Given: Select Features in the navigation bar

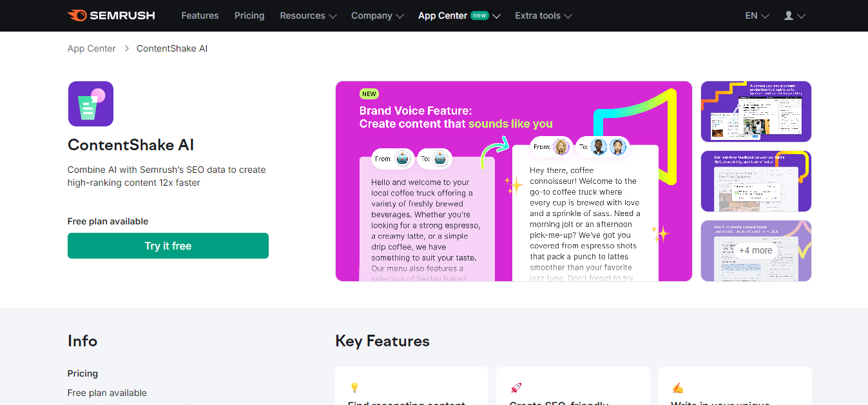Looking at the screenshot, I should 200,15.
